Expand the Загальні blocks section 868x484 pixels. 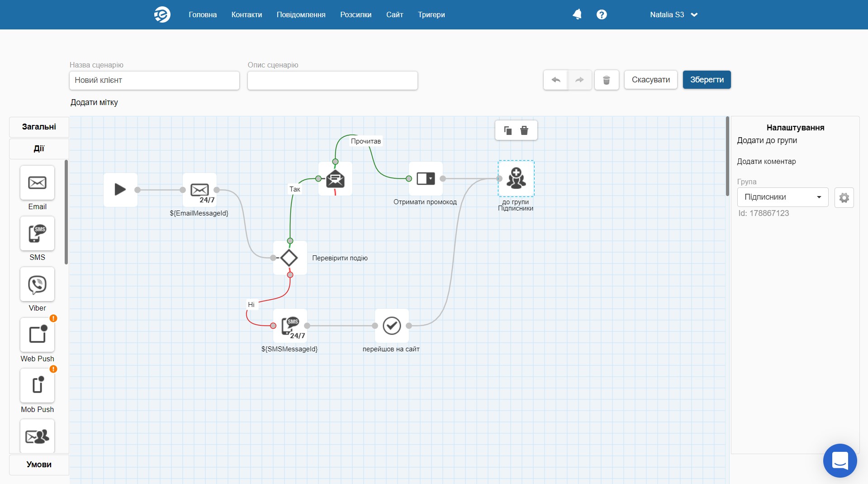click(x=39, y=127)
